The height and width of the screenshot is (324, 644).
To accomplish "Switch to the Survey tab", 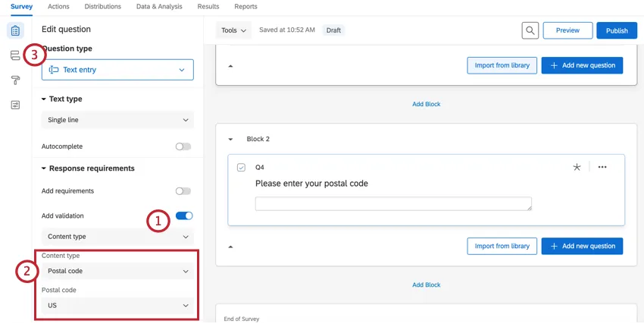I will coord(21,7).
